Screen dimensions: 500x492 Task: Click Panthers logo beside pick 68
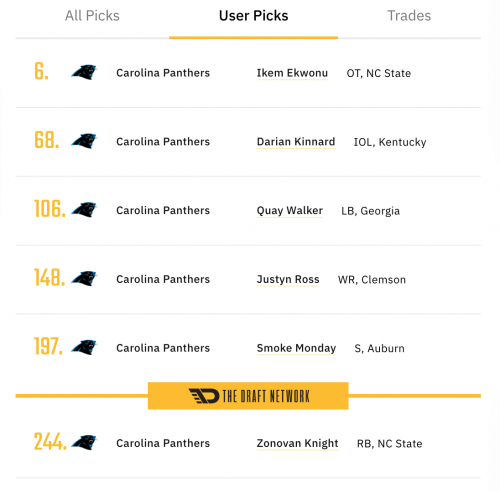84,141
